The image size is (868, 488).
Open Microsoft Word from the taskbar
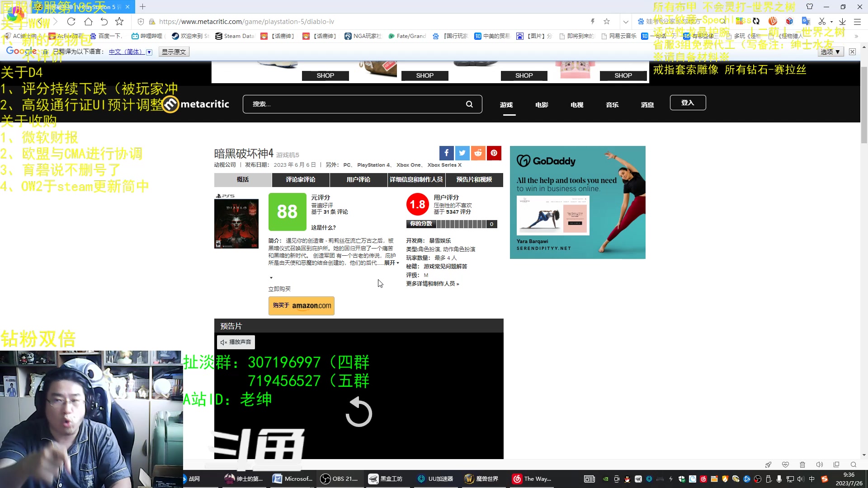pyautogui.click(x=292, y=479)
